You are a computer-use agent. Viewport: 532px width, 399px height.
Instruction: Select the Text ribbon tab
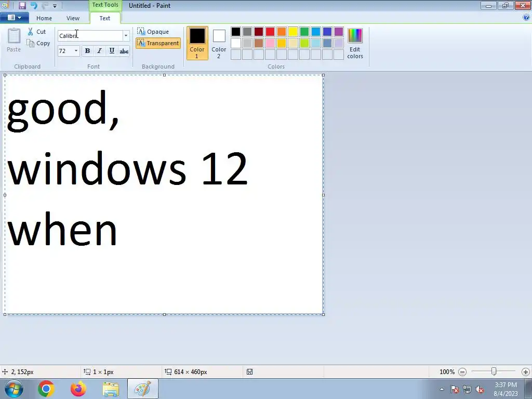[105, 18]
